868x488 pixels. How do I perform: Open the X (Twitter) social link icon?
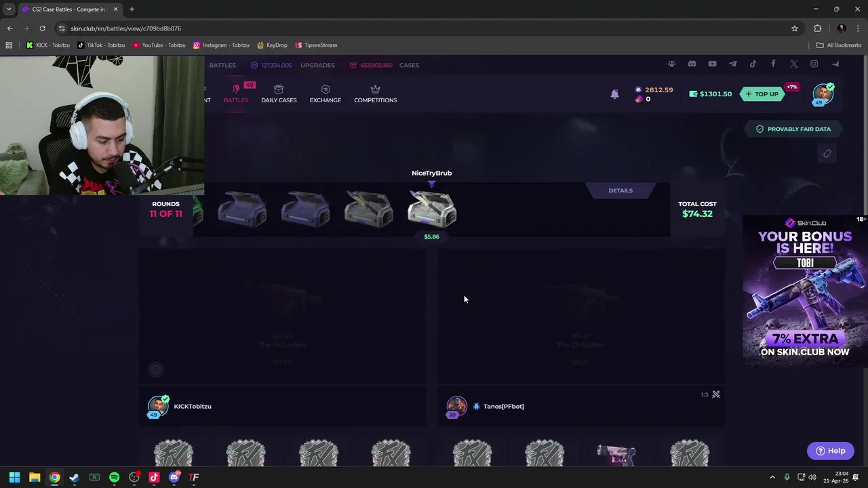[x=793, y=64]
